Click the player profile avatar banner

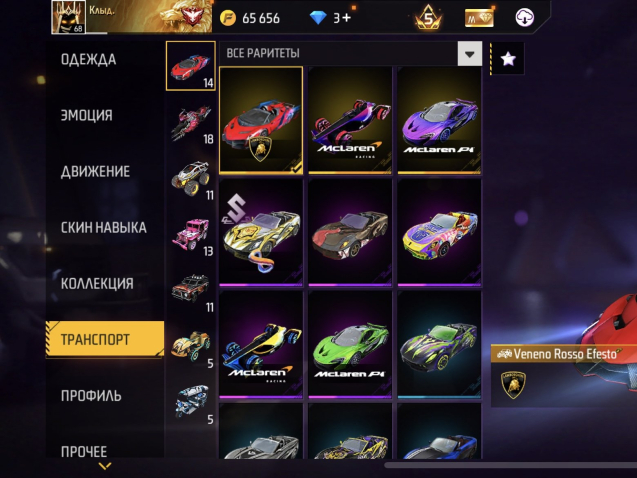click(x=132, y=17)
